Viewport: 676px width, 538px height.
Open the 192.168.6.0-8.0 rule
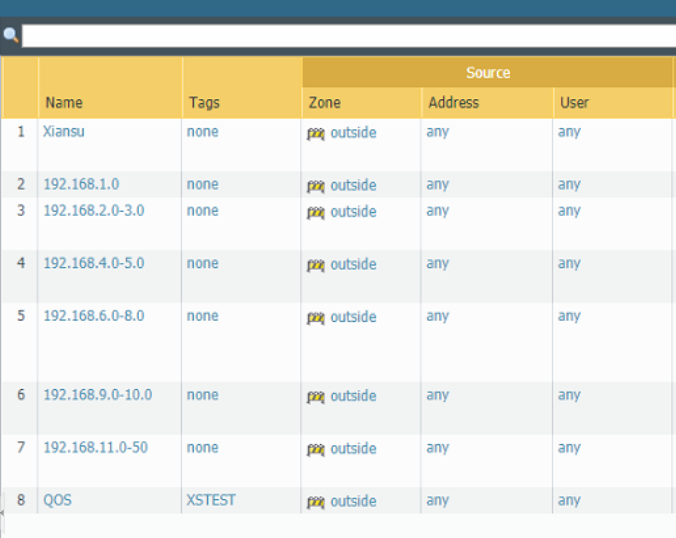pyautogui.click(x=93, y=315)
